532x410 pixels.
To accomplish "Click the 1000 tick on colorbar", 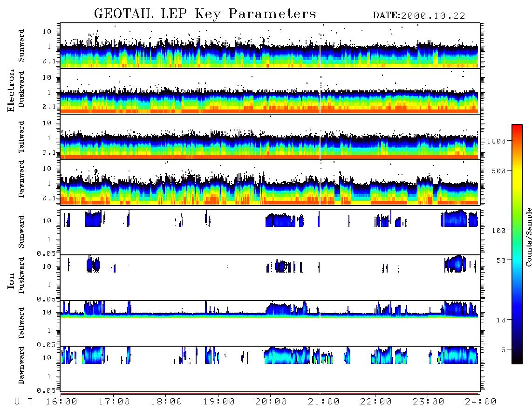I will [497, 141].
